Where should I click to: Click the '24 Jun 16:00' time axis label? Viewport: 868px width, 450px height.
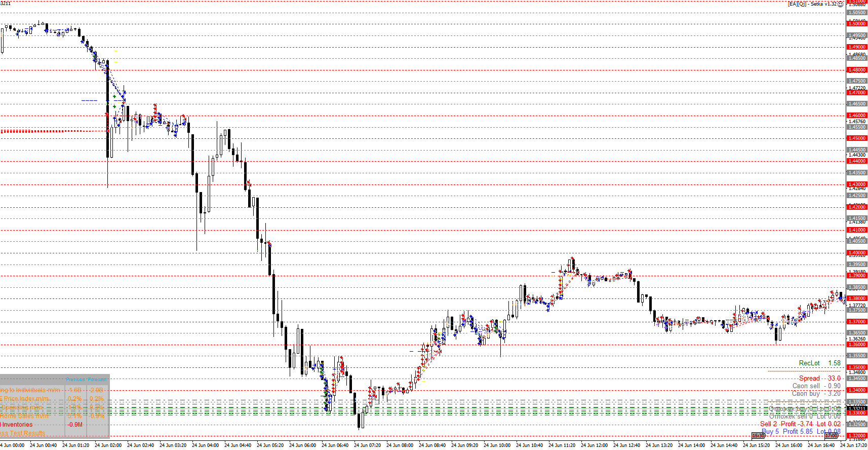point(789,445)
